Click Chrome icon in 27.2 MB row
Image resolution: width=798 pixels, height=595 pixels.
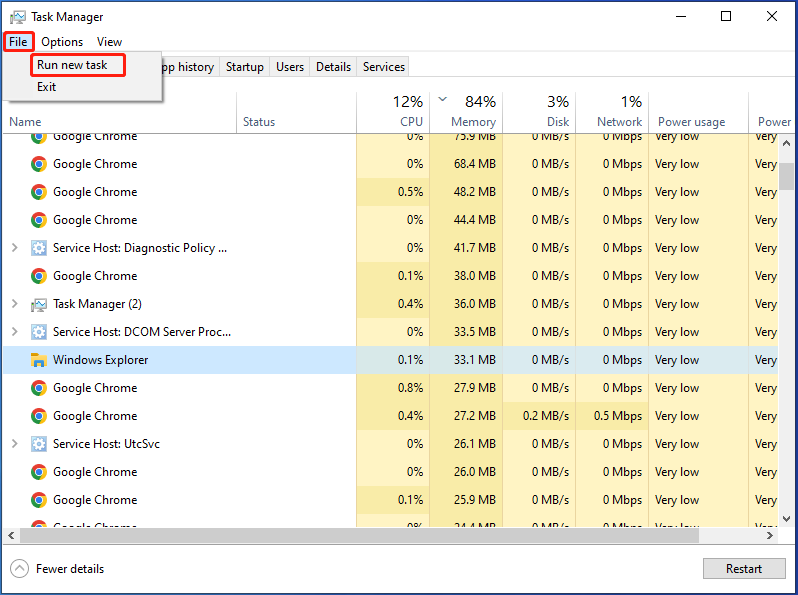coord(39,416)
